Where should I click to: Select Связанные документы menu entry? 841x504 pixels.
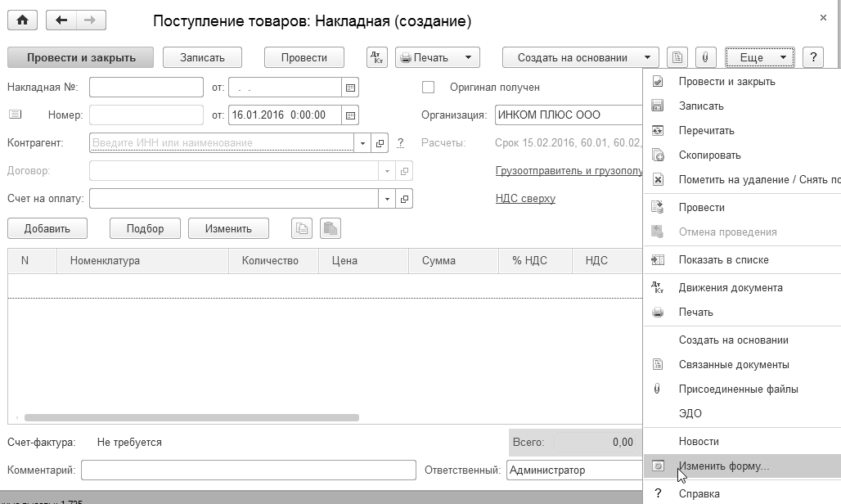point(742,365)
